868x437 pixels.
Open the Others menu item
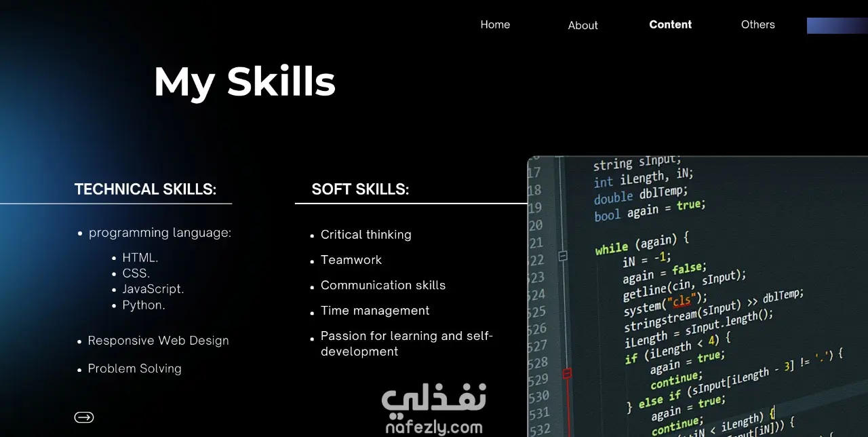[x=757, y=24]
